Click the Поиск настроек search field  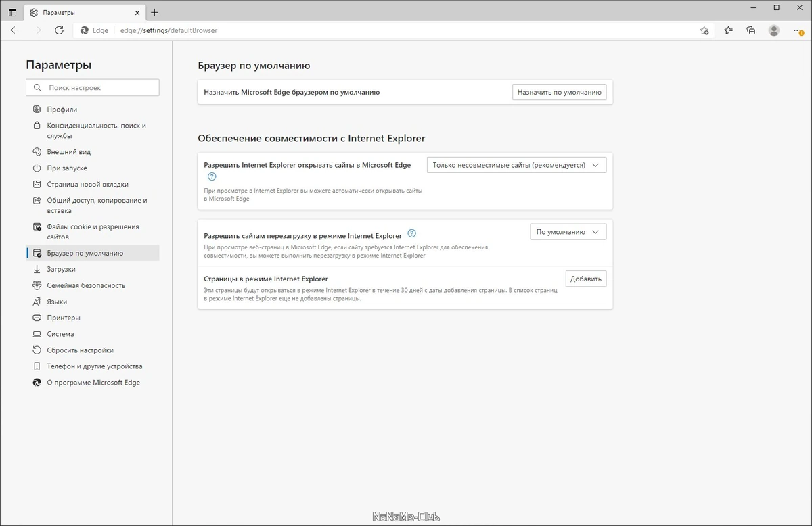pyautogui.click(x=93, y=88)
